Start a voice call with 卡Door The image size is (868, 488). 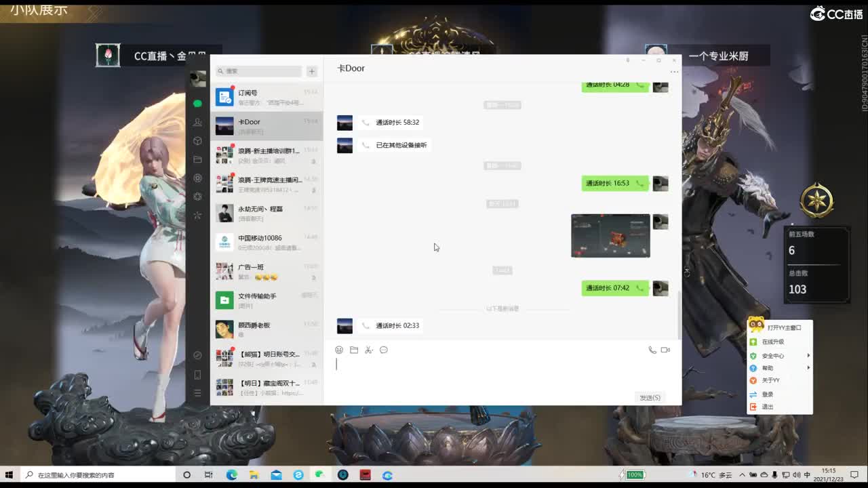(x=652, y=350)
